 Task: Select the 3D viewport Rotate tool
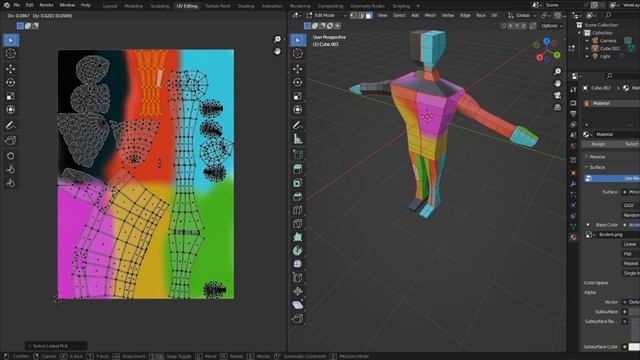tap(298, 82)
